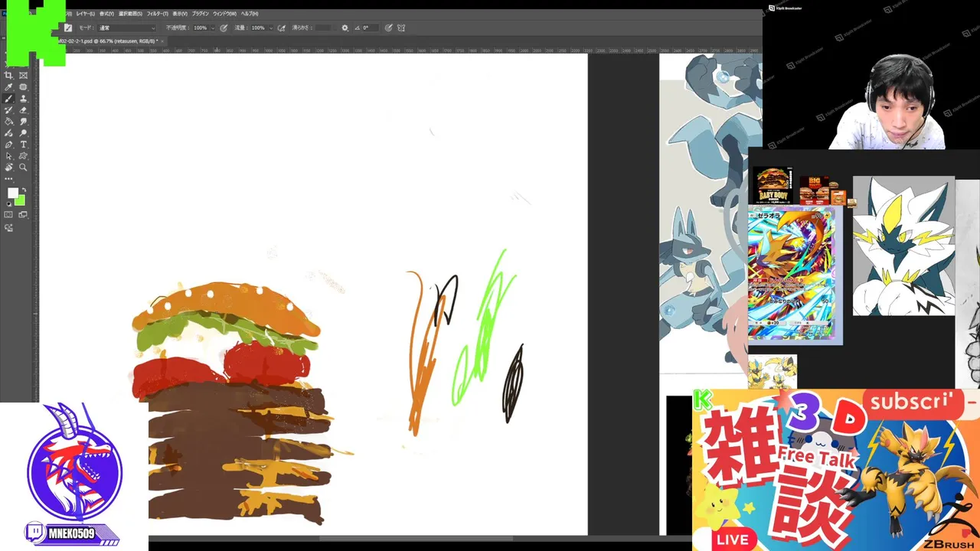Select the Clone Stamp tool
Screen dimensions: 980x551
[x=23, y=99]
